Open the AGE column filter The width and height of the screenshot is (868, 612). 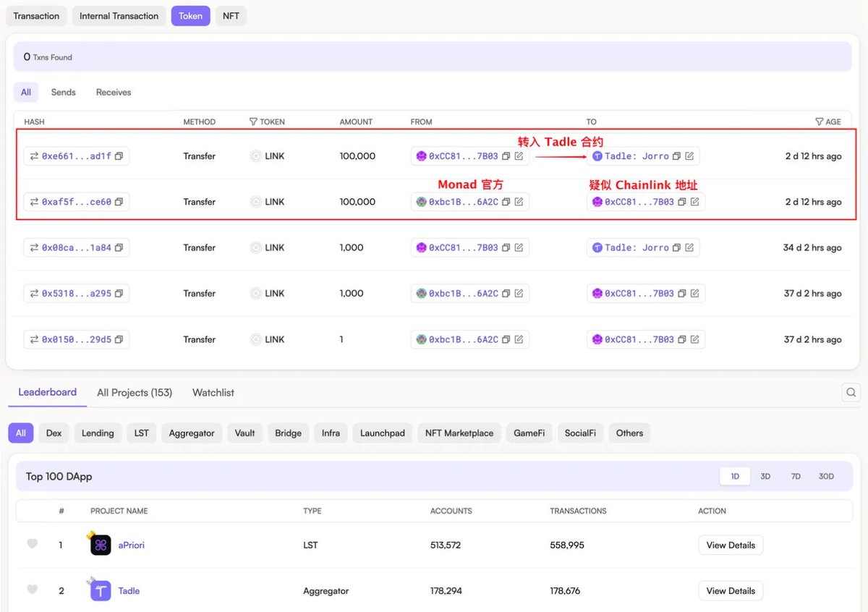[819, 122]
